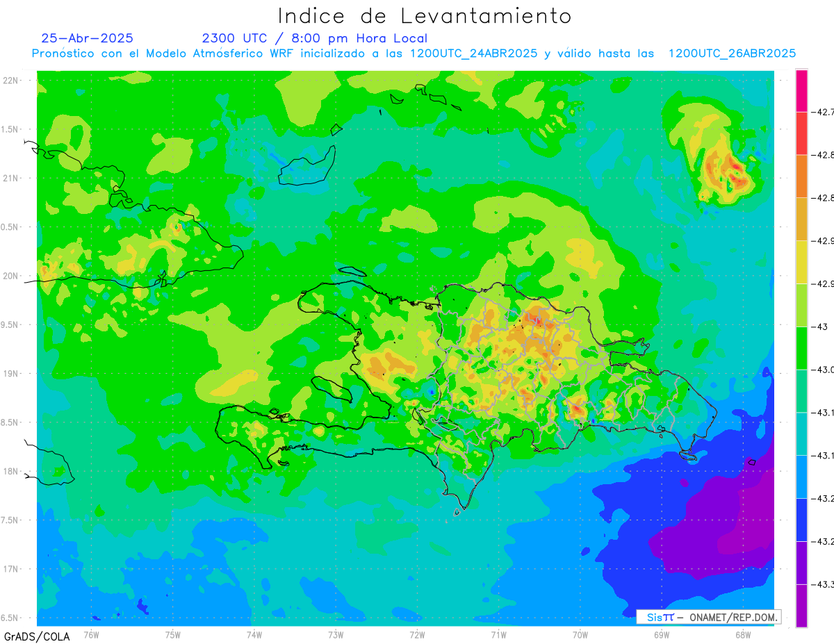Select the lime green swatch in color bar
The image size is (834, 644).
coord(801,305)
